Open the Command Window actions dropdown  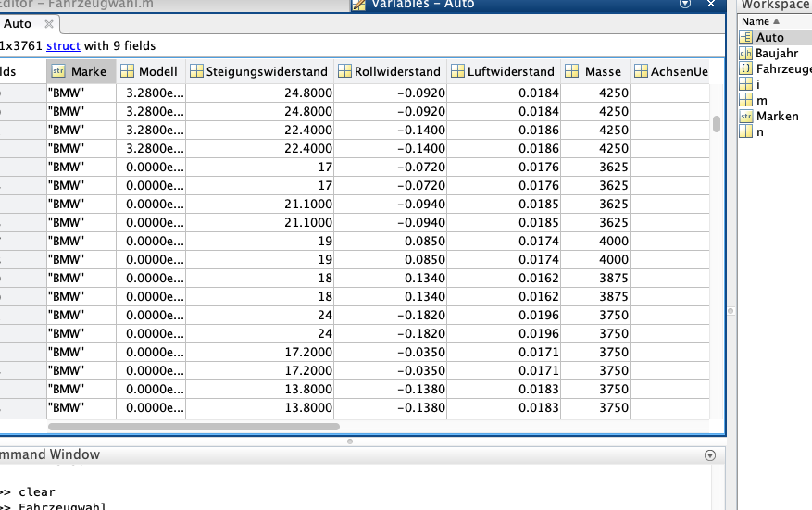pyautogui.click(x=710, y=454)
